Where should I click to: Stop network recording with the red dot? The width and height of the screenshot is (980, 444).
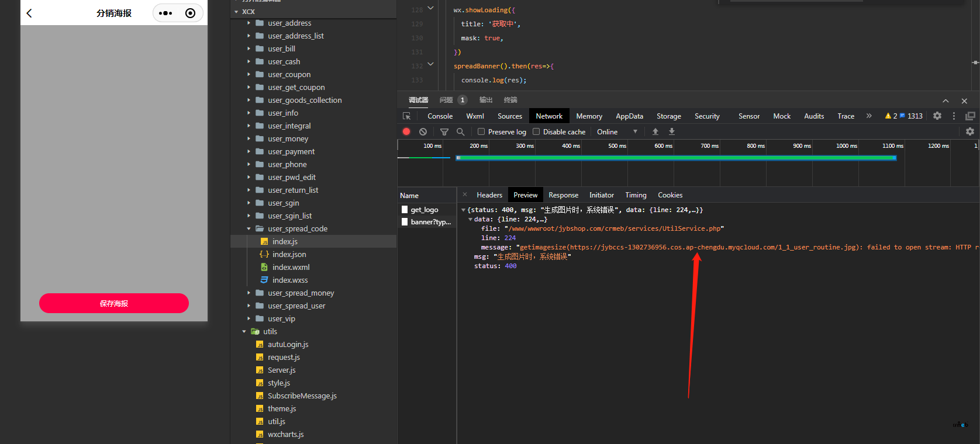pyautogui.click(x=406, y=131)
